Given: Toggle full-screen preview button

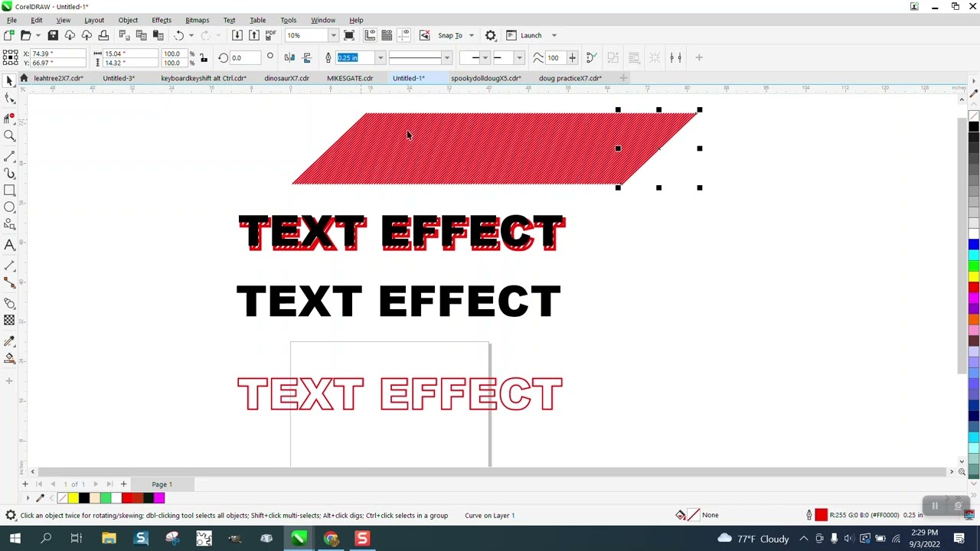Looking at the screenshot, I should click(349, 35).
